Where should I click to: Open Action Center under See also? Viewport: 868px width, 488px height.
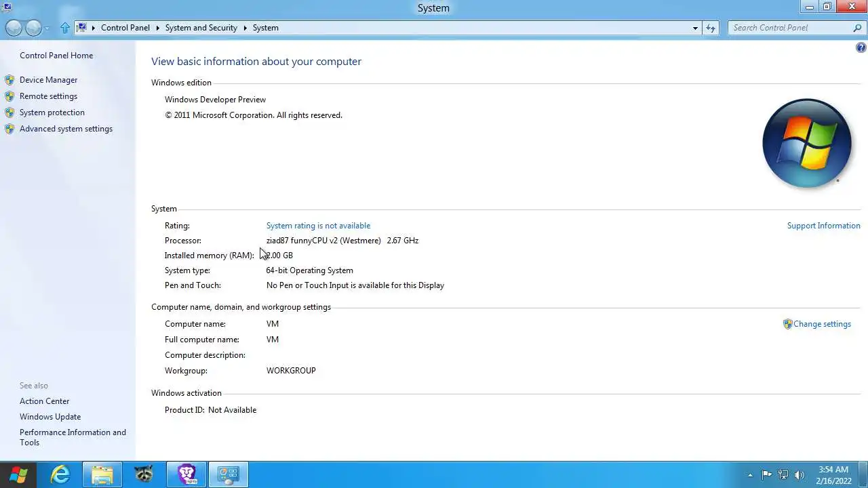pyautogui.click(x=44, y=401)
